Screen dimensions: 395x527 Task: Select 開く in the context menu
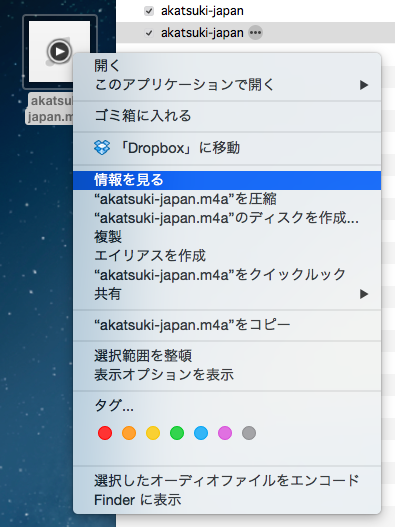click(x=227, y=65)
